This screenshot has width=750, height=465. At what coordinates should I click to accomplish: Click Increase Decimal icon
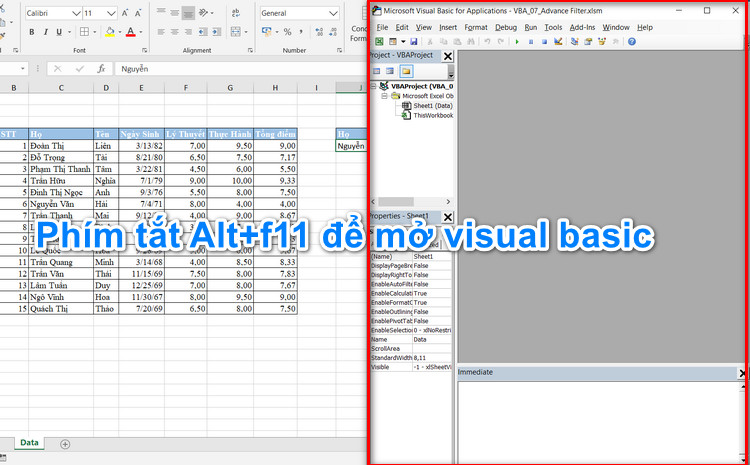[x=319, y=32]
